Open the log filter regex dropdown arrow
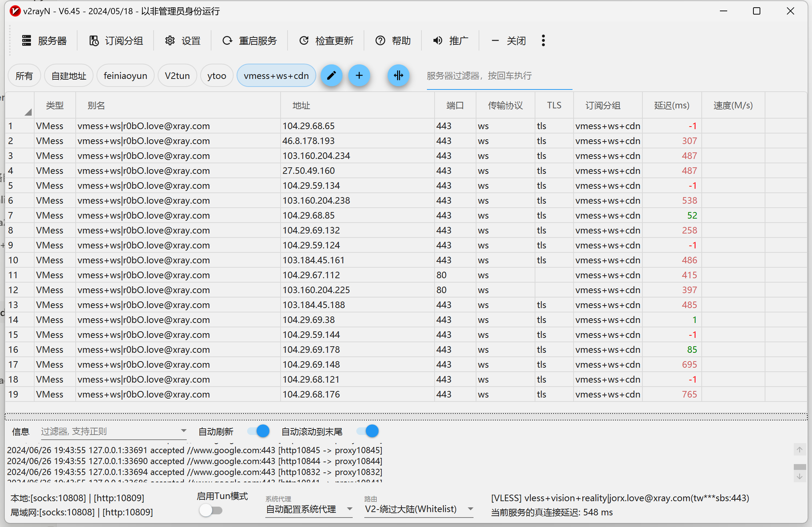Image resolution: width=812 pixels, height=527 pixels. click(x=183, y=431)
